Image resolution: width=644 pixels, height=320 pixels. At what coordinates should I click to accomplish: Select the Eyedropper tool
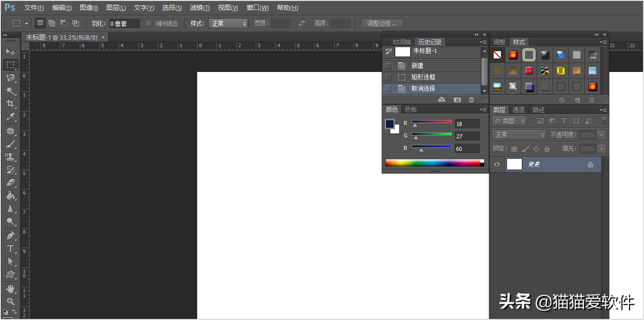pos(10,117)
